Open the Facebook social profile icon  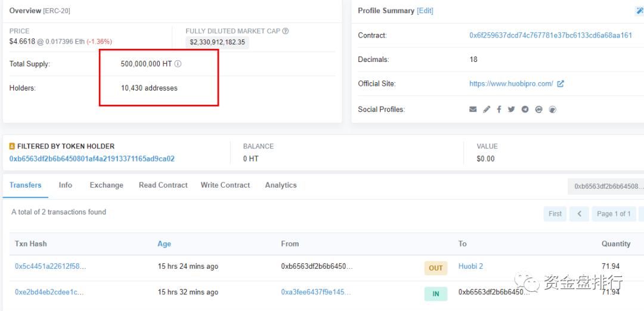click(x=499, y=110)
